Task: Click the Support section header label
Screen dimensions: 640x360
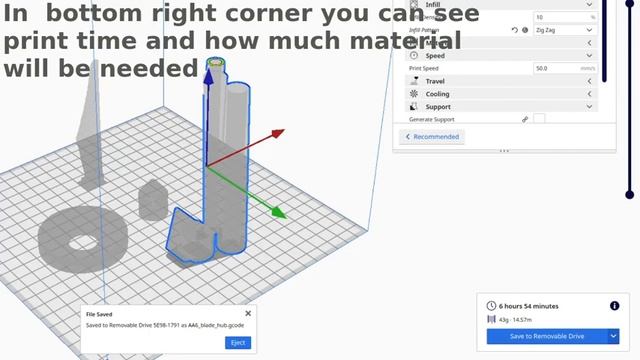Action: (438, 107)
